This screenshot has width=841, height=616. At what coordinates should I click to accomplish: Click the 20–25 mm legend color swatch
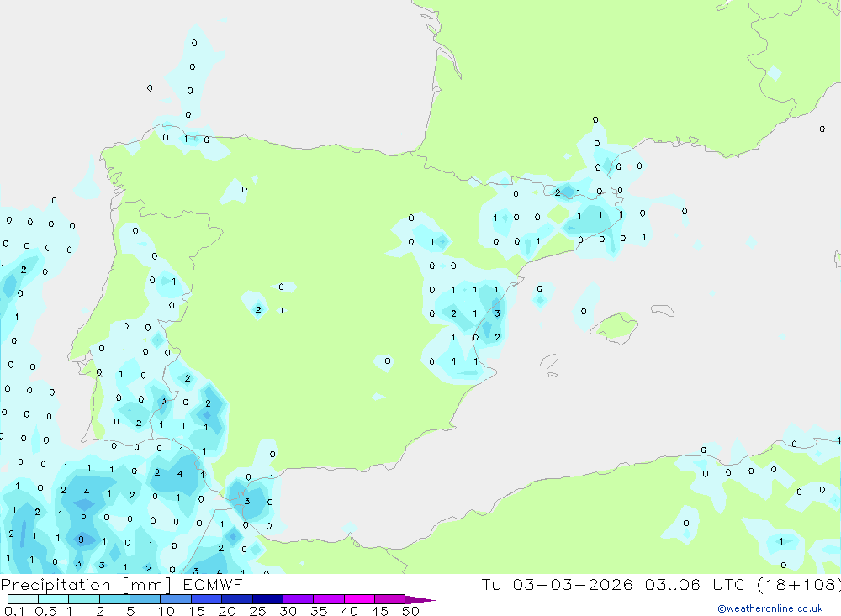coord(236,599)
